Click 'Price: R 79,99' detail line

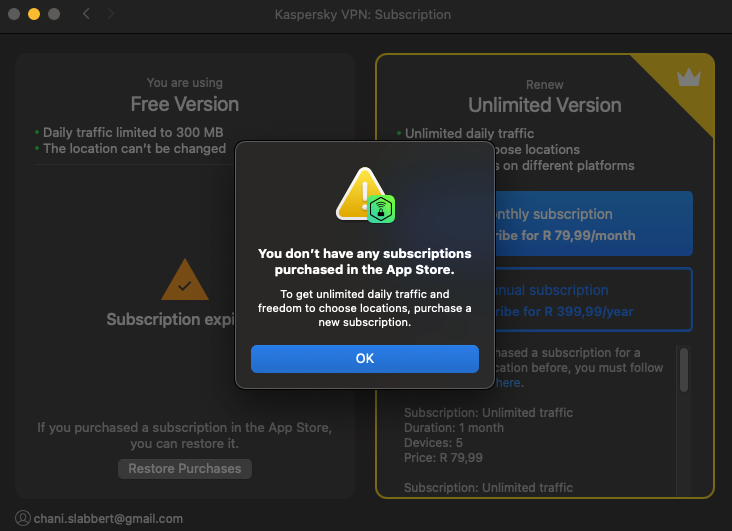pyautogui.click(x=443, y=458)
